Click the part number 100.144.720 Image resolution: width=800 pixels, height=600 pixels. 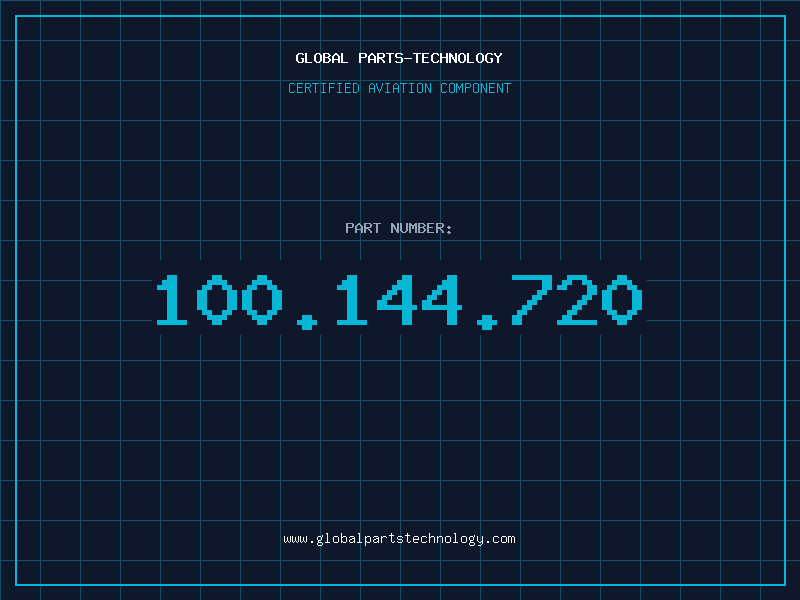click(x=399, y=302)
